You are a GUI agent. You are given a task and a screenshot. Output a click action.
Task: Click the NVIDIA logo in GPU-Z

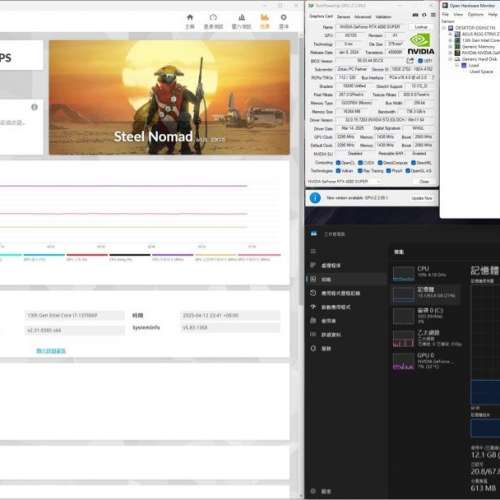(421, 43)
